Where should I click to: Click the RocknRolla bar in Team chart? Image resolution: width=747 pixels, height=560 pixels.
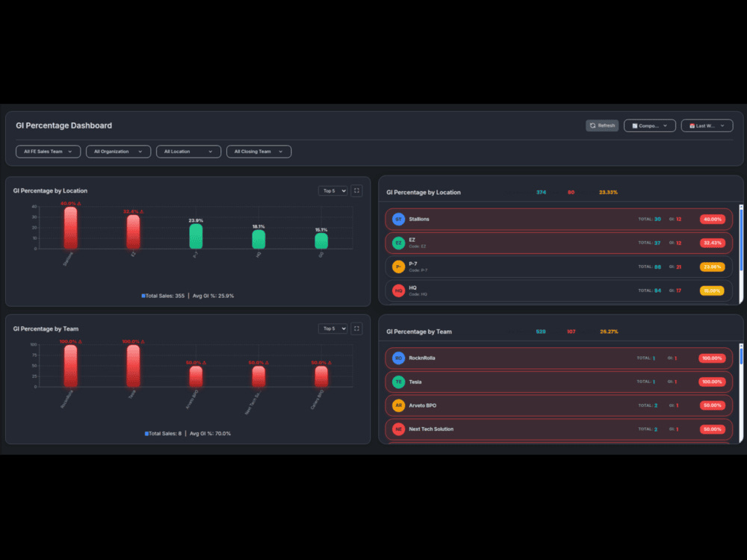click(70, 366)
